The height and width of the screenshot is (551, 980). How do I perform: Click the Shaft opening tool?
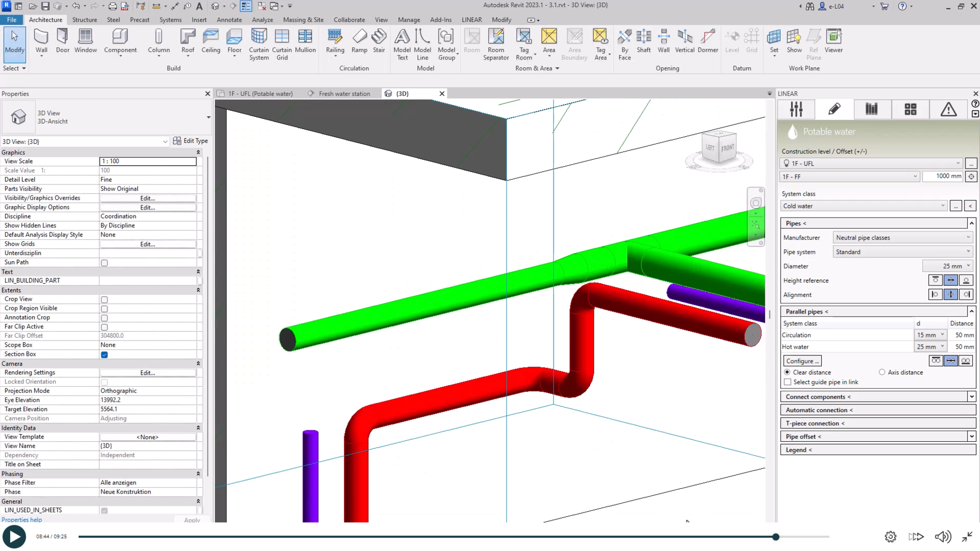(643, 41)
